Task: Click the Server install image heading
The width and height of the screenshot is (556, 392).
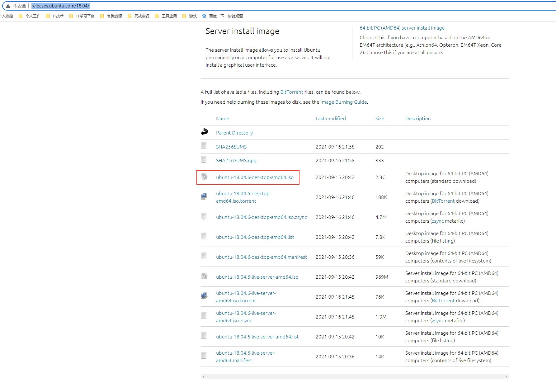Action: point(243,31)
